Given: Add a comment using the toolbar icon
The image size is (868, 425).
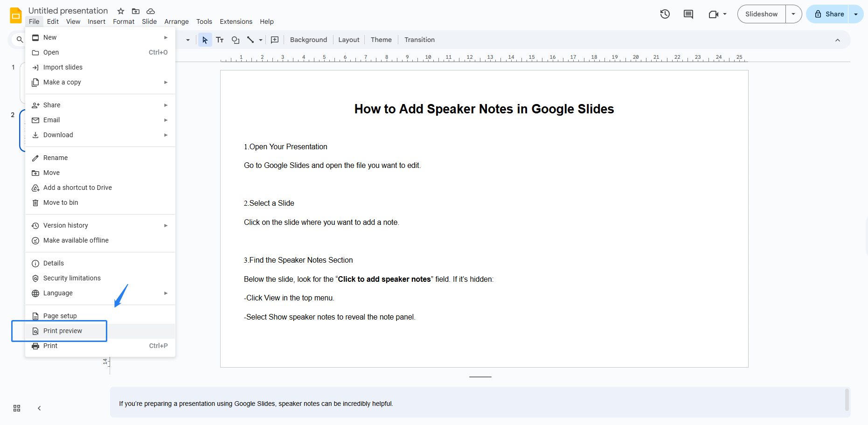Looking at the screenshot, I should coord(275,40).
